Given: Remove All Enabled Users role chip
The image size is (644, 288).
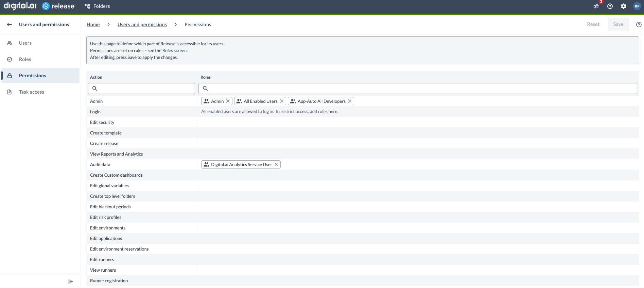Looking at the screenshot, I should click(x=282, y=101).
